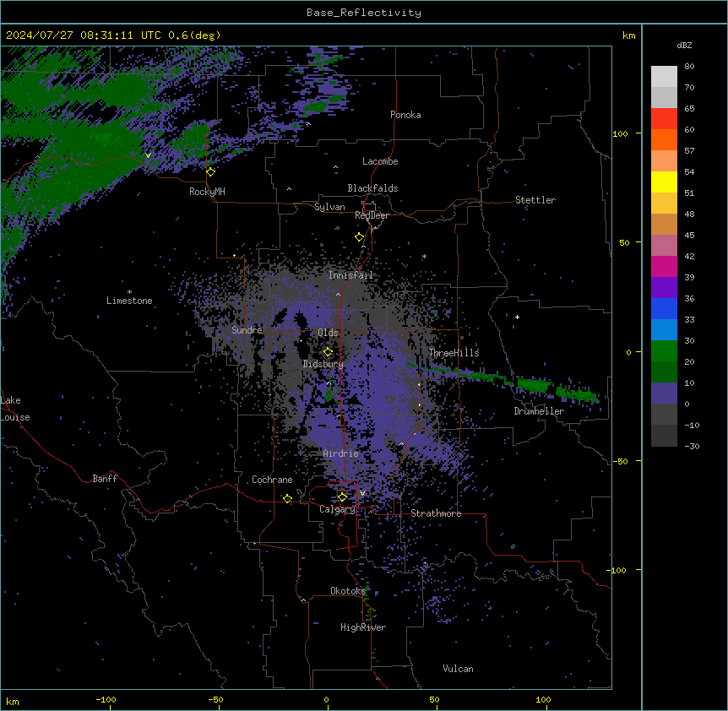Click white plus marker east of ThreeHills

coord(517,317)
